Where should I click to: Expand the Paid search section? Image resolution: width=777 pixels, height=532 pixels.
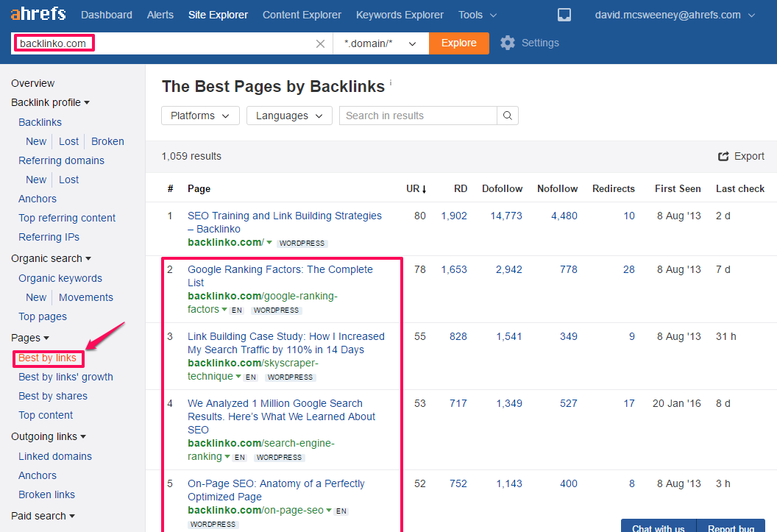pyautogui.click(x=43, y=516)
